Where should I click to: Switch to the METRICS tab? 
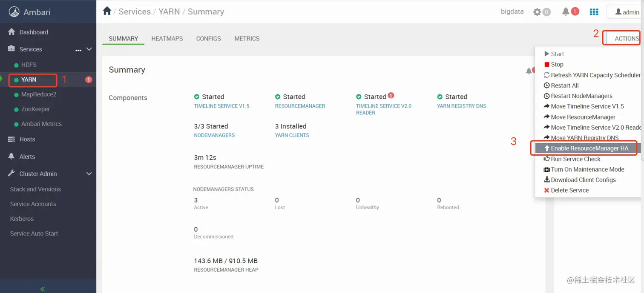pos(247,38)
